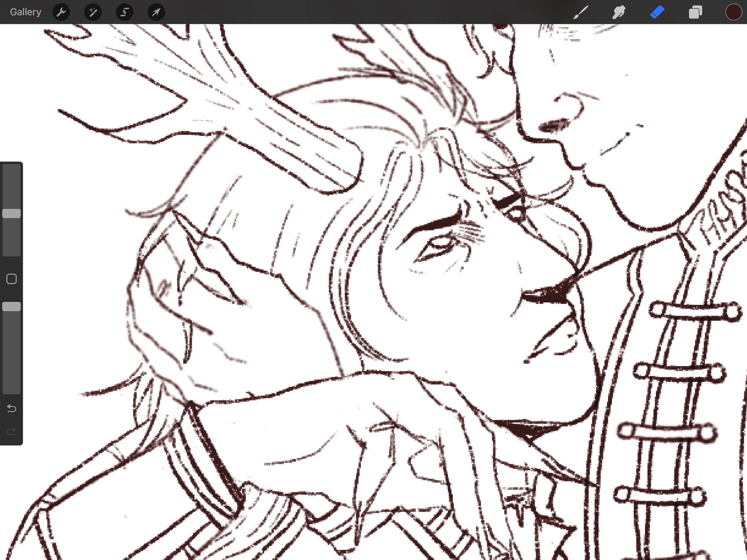Screen dimensions: 747x560
Task: Return to the Gallery
Action: (x=25, y=12)
